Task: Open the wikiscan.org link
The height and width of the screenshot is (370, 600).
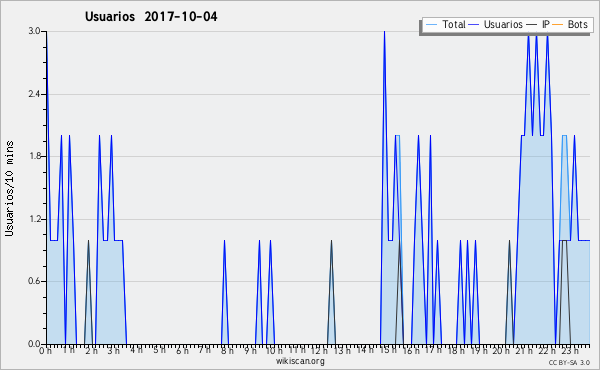Action: coord(300,361)
